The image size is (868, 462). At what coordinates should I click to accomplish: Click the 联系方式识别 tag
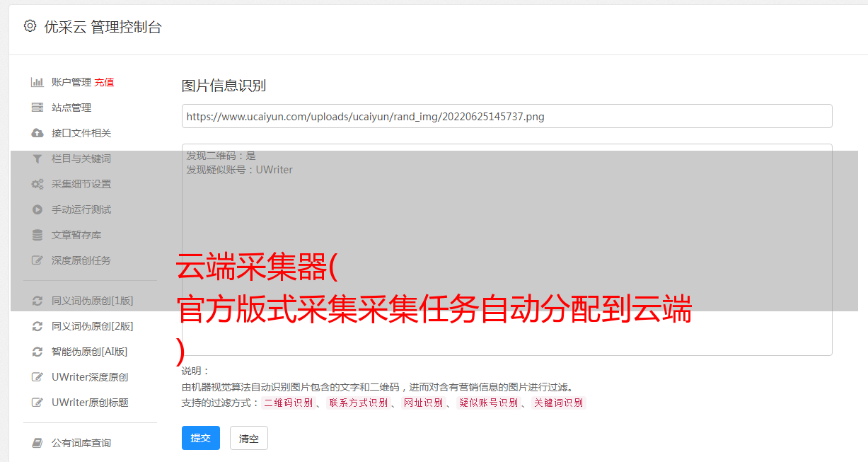point(358,403)
